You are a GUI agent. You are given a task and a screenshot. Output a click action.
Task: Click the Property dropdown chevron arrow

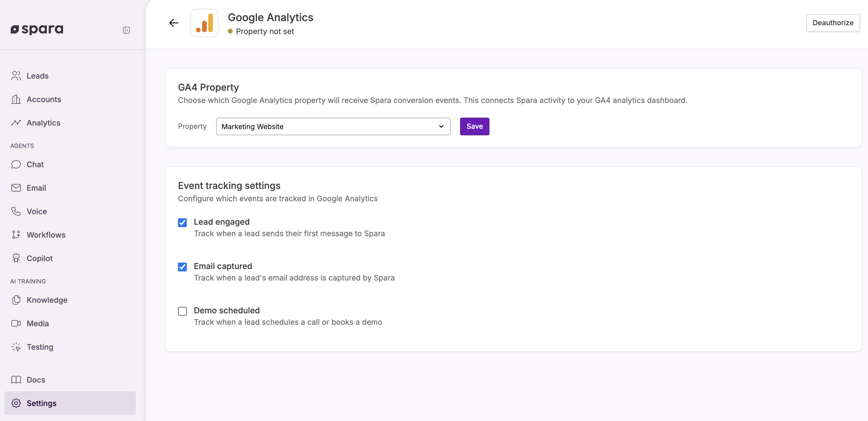441,126
